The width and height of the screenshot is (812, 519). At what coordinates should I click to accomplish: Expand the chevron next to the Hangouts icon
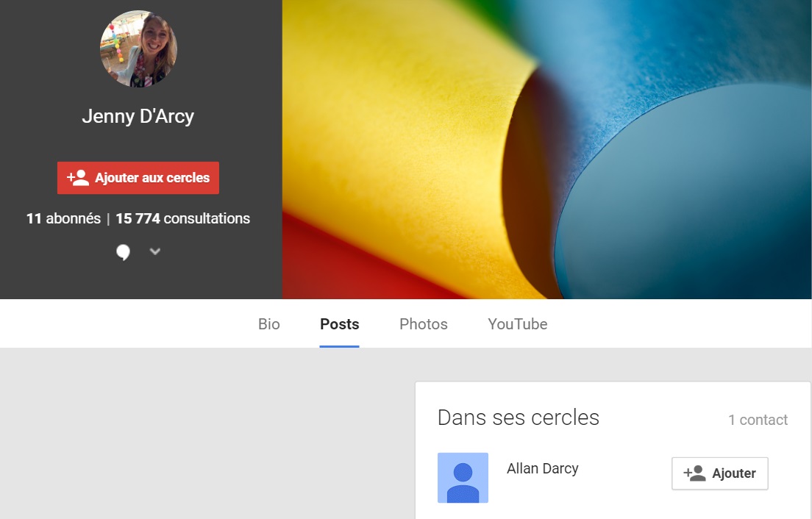pyautogui.click(x=155, y=251)
